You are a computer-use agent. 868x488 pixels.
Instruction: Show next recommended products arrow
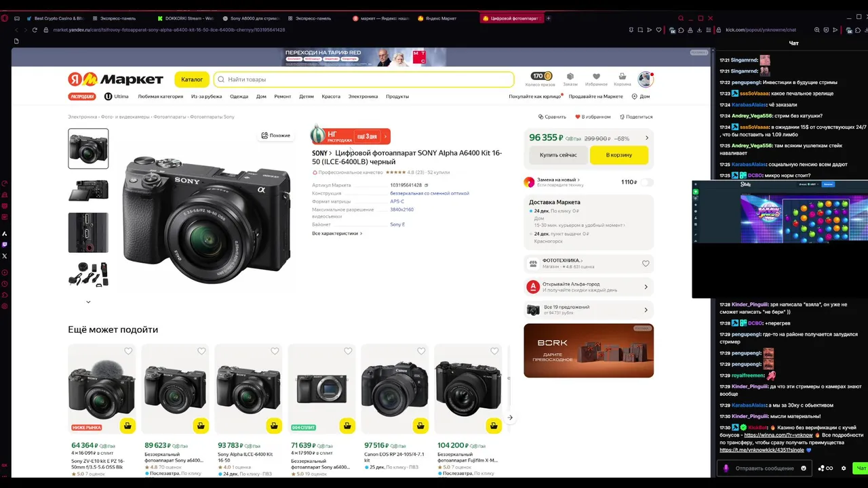click(x=510, y=418)
